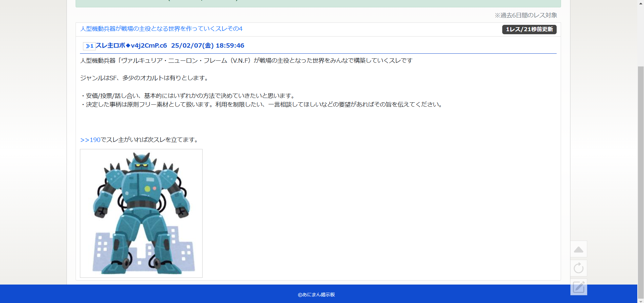The image size is (644, 303).
Task: Click scrollbar up arrow at top right
Action: pyautogui.click(x=641, y=3)
